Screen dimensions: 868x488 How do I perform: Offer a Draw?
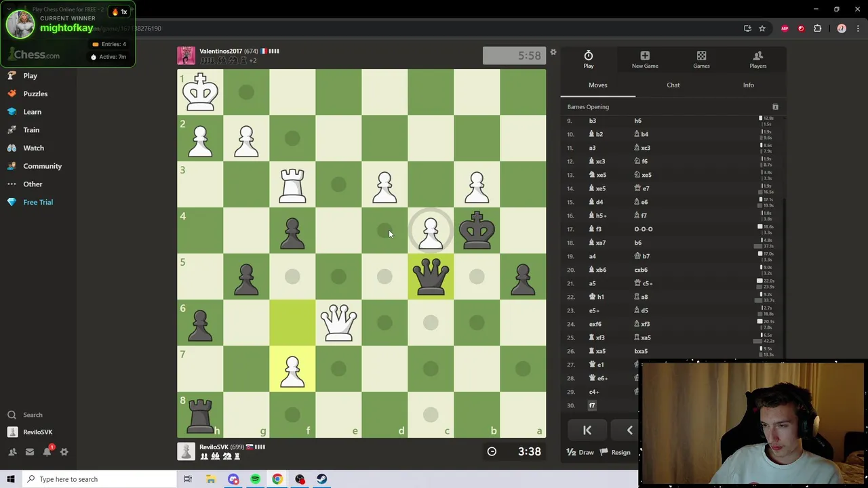click(580, 453)
